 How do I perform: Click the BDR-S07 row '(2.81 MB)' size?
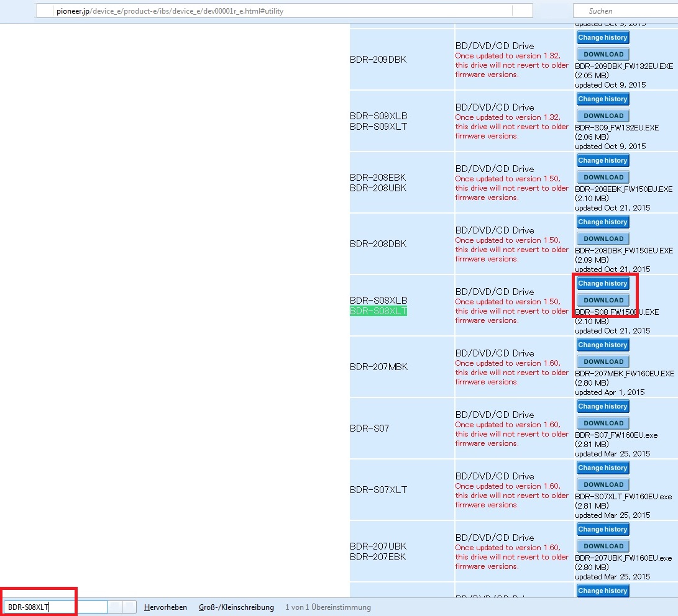[x=592, y=445]
